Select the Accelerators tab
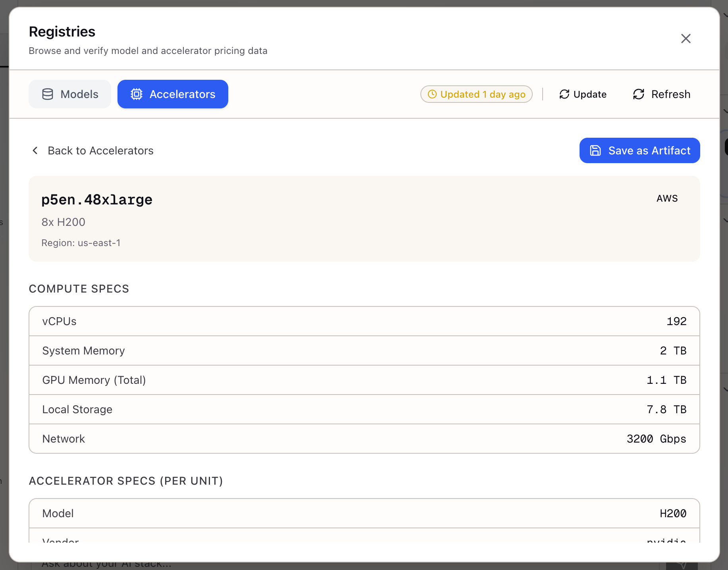The width and height of the screenshot is (728, 570). pos(173,94)
